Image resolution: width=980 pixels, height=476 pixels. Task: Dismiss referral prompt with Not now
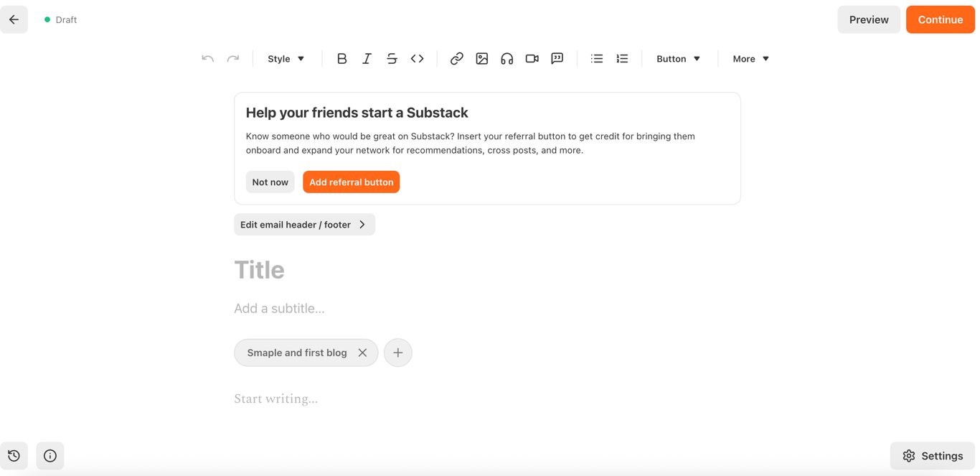(270, 182)
